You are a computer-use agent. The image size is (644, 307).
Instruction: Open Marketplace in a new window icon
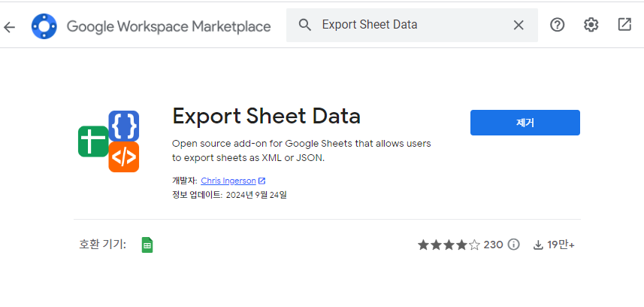pos(624,25)
